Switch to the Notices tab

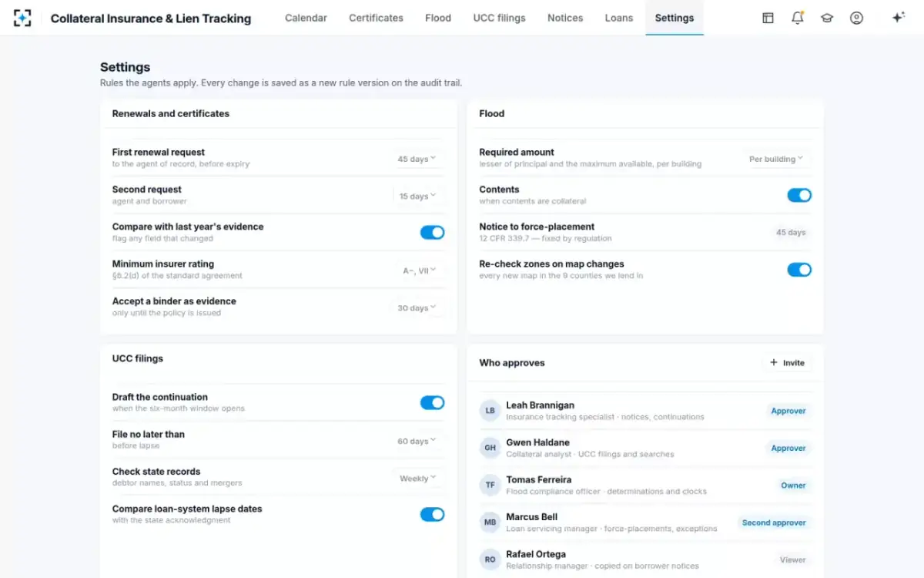(x=565, y=18)
